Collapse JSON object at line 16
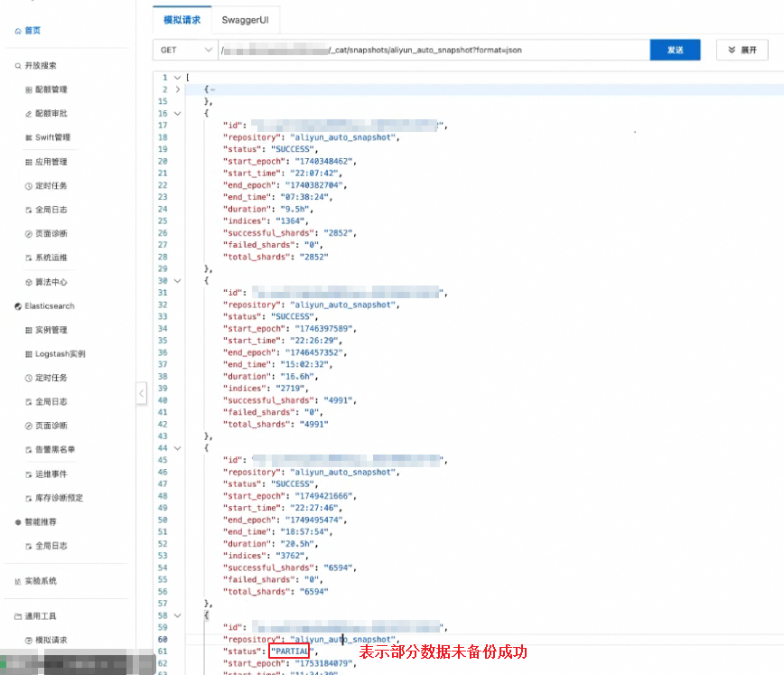Screen dimensions: 784x675 (x=177, y=114)
